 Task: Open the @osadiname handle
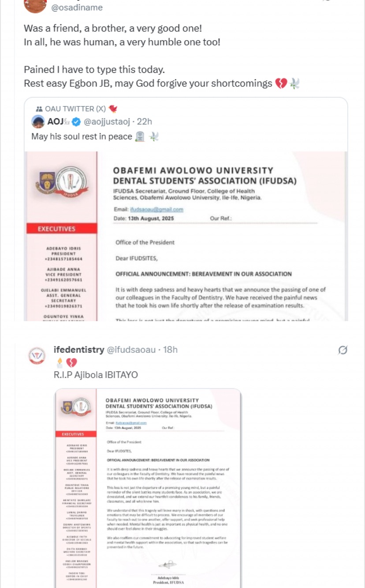tap(77, 7)
